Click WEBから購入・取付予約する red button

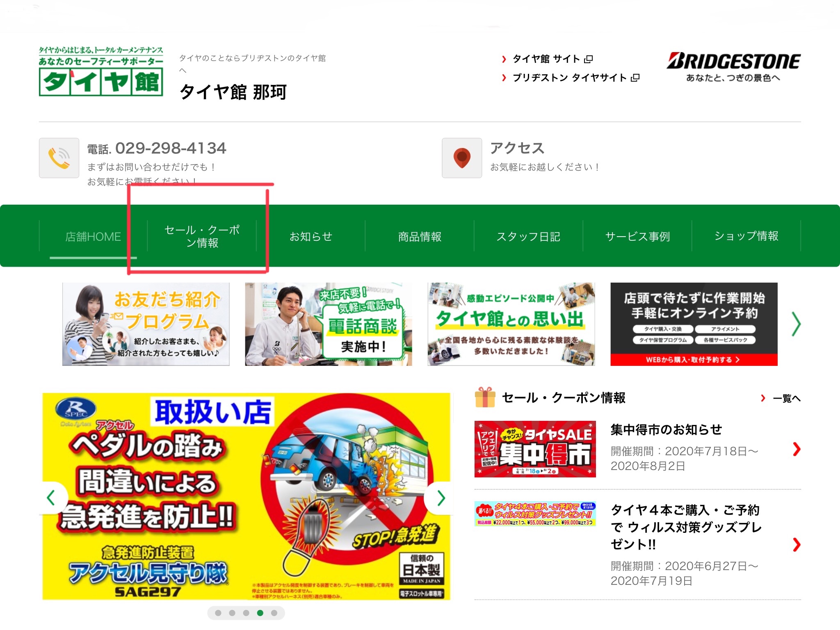coord(694,360)
